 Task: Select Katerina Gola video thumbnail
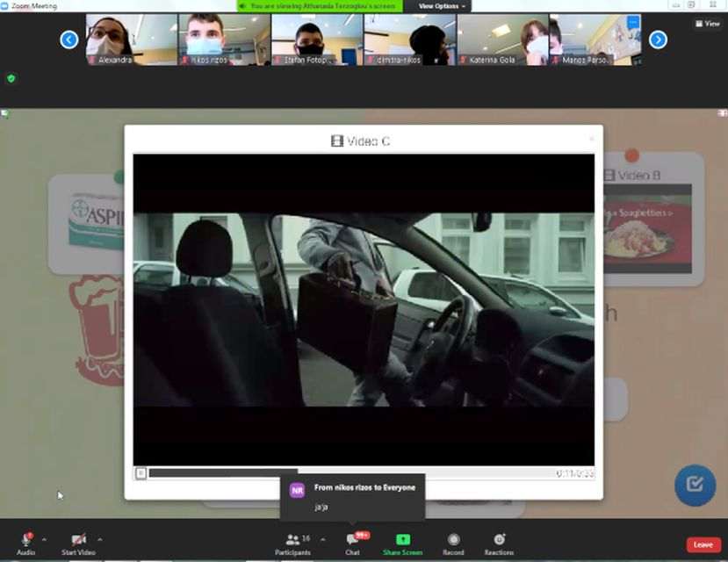(503, 40)
